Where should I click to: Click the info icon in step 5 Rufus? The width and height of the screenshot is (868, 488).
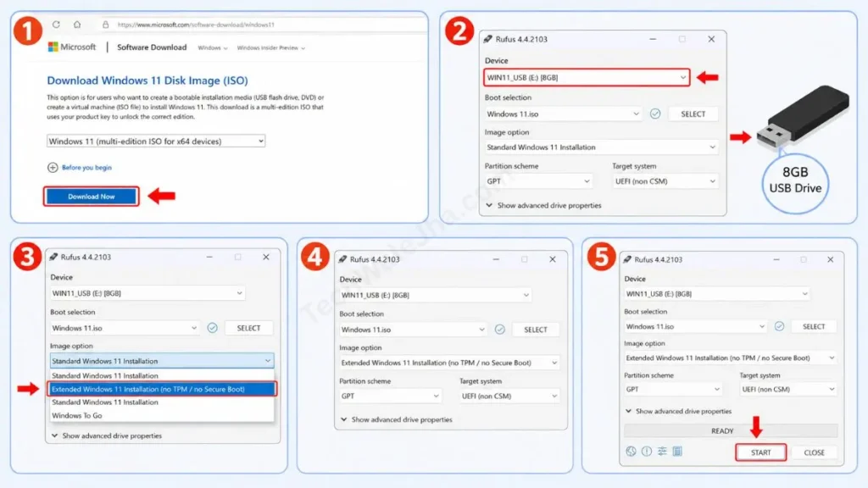tap(646, 452)
